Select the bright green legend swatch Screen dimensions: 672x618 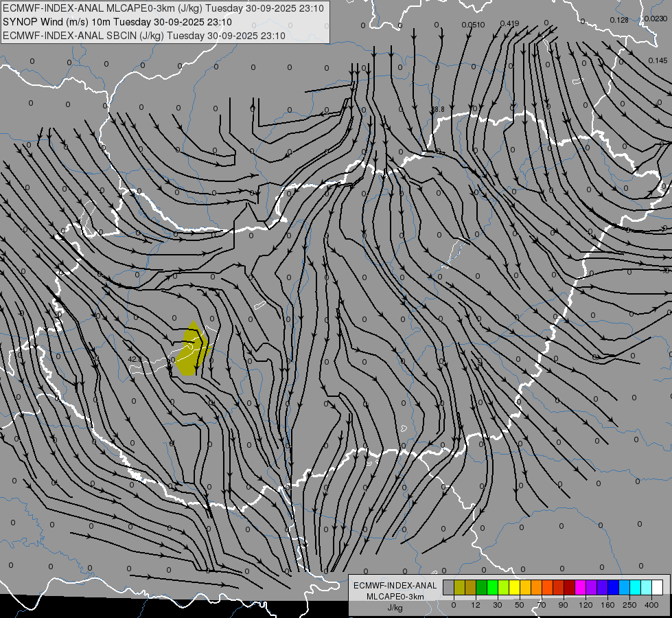492,587
